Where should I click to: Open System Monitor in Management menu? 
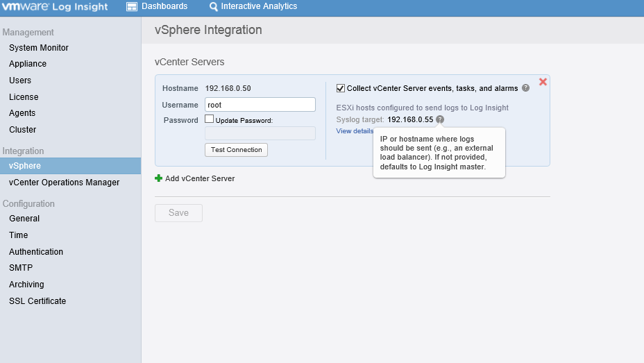39,48
